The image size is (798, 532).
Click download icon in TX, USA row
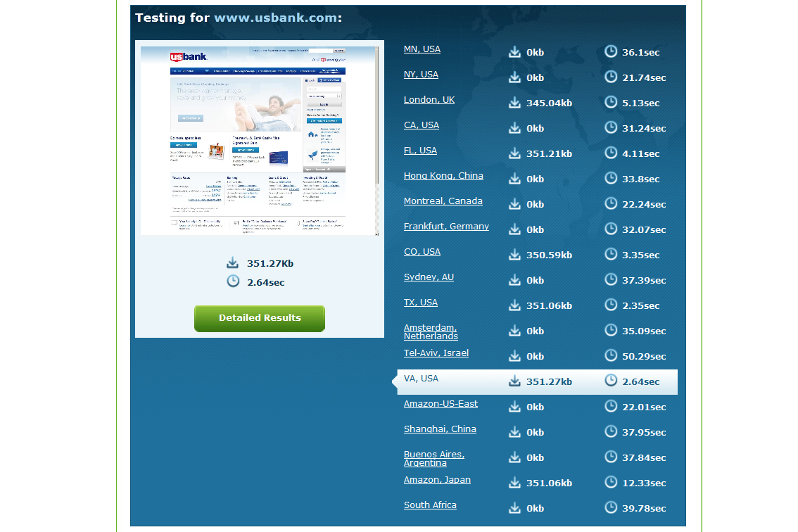[x=514, y=305]
